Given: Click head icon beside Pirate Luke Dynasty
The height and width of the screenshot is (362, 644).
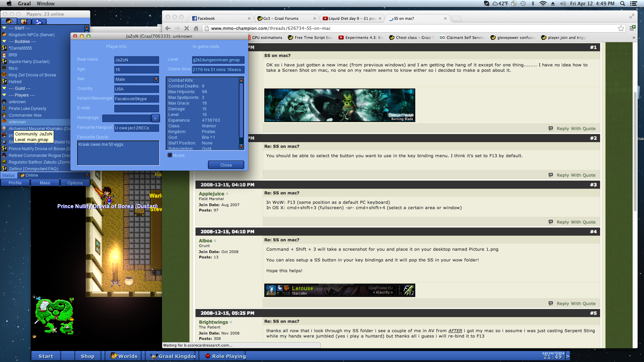Looking at the screenshot, I should pos(4,109).
